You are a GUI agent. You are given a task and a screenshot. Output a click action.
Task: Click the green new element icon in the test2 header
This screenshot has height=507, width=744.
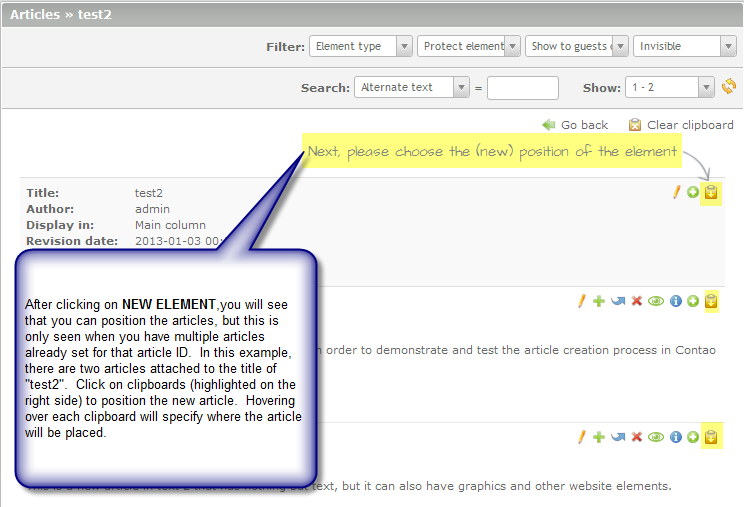(693, 192)
